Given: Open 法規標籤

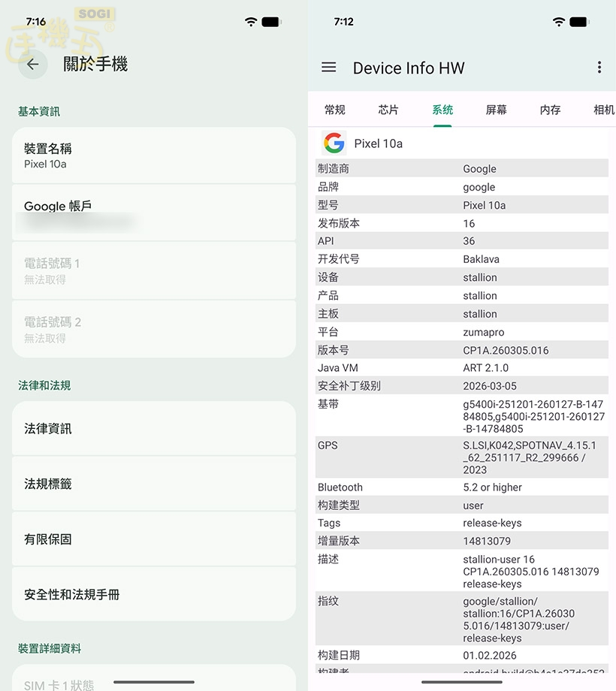Looking at the screenshot, I should coord(154,484).
